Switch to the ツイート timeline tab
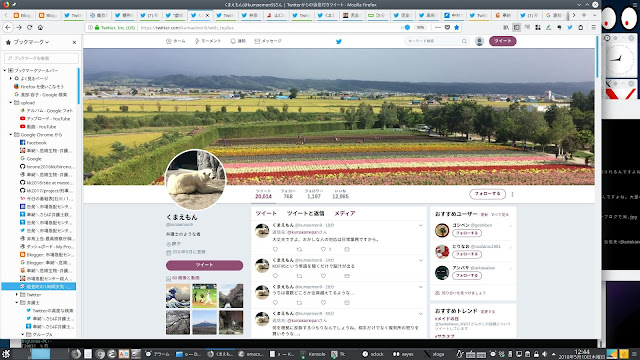 pyautogui.click(x=266, y=213)
